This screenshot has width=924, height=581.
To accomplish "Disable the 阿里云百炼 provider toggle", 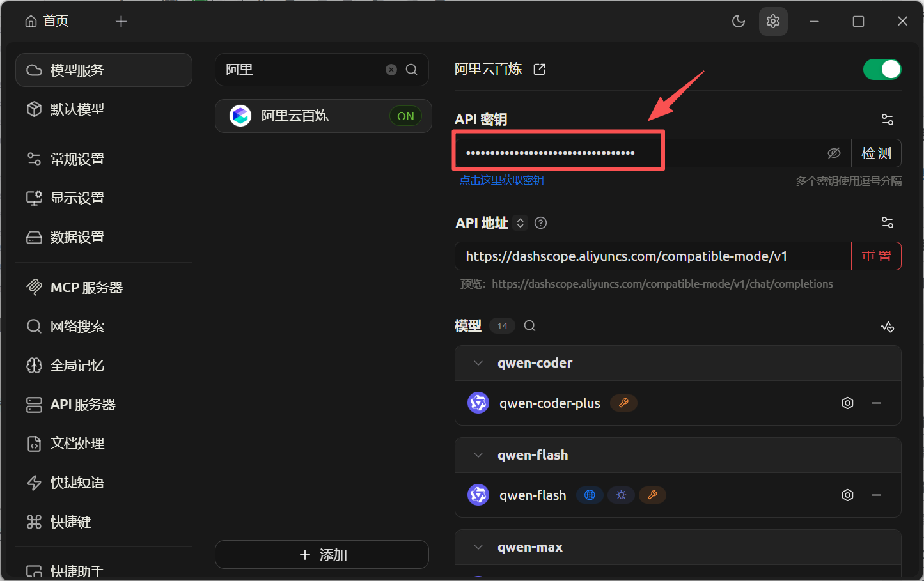I will [x=882, y=68].
